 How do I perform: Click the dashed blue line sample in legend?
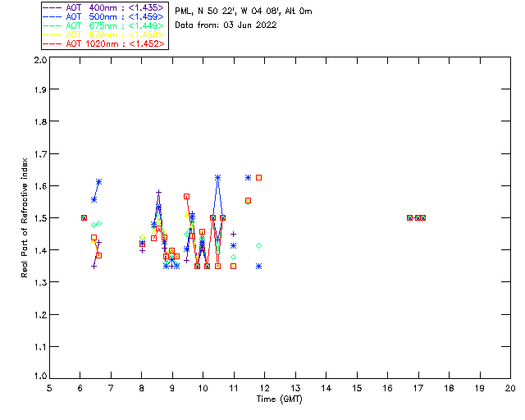tap(52, 16)
